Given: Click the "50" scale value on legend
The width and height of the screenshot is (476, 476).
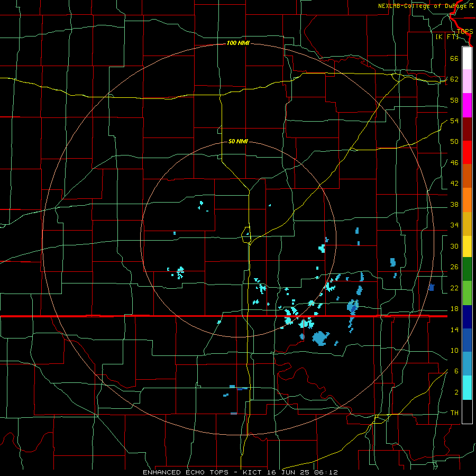Looking at the screenshot, I should [454, 142].
